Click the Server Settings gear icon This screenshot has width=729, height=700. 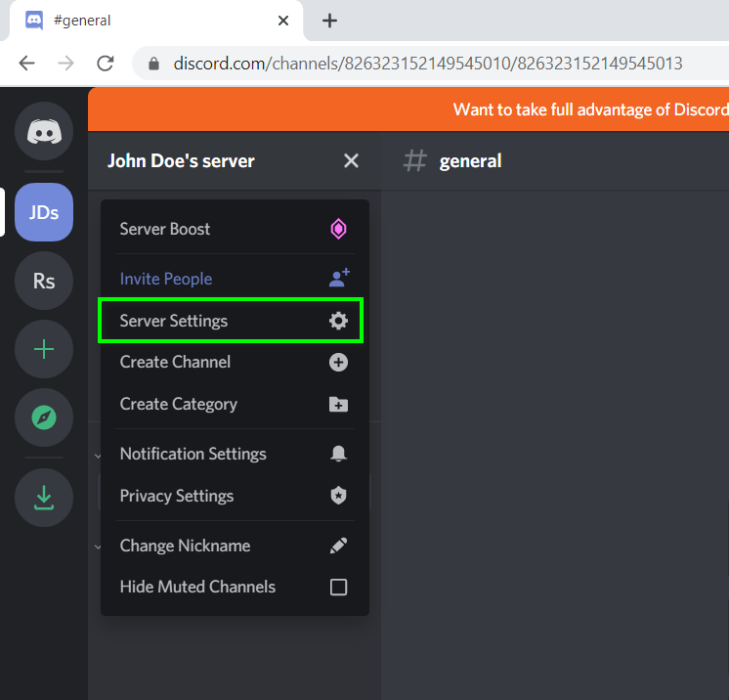[x=338, y=321]
